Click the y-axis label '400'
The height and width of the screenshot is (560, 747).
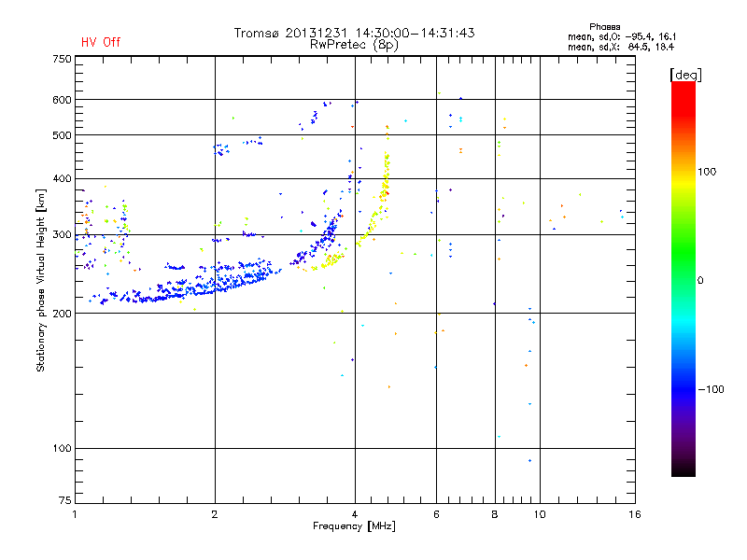click(62, 179)
